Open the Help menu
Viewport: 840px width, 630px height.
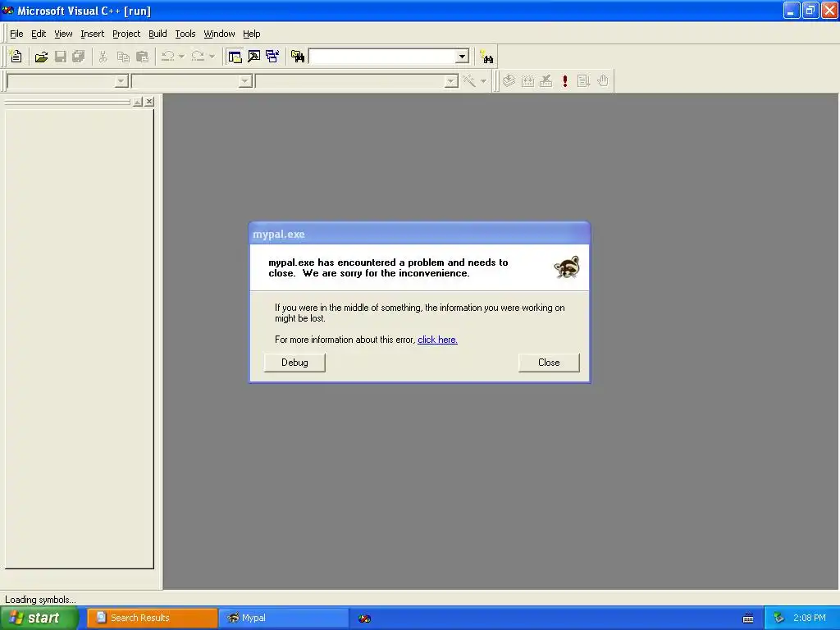click(251, 34)
